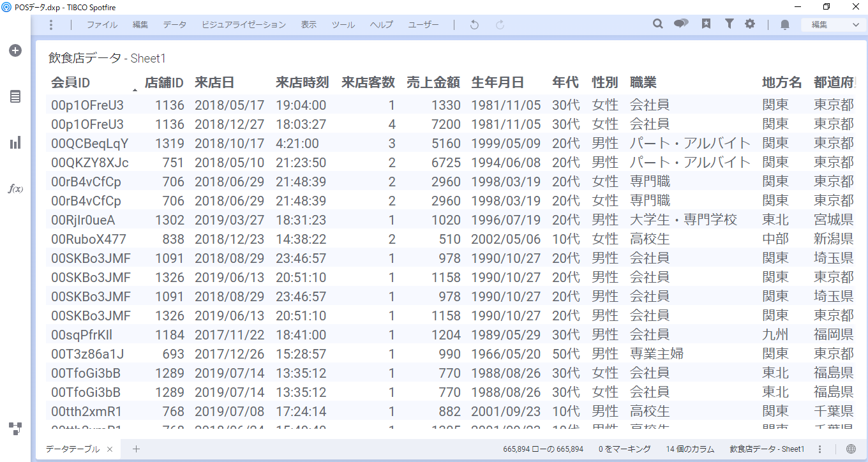
Task: Open the f(x) analytic tools icon
Action: tap(15, 189)
